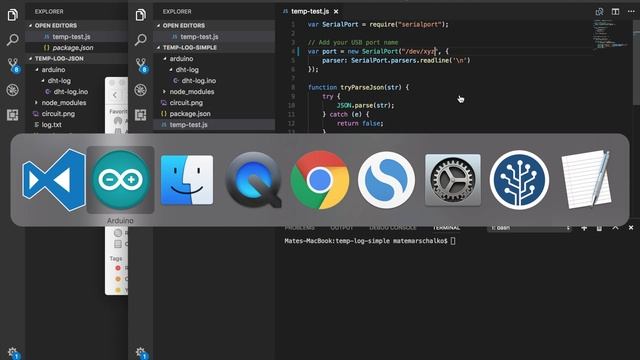Image resolution: width=640 pixels, height=360 pixels.
Task: Select Visual Studio Code in app switcher
Action: pyautogui.click(x=54, y=180)
